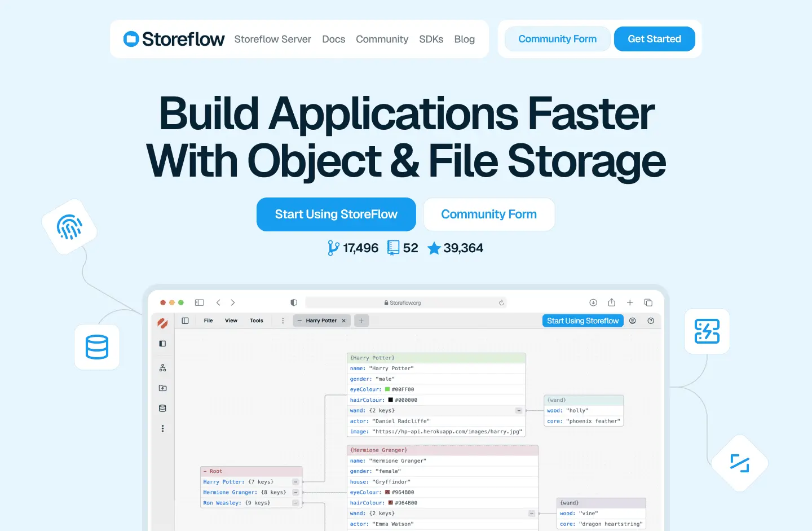Collapse Hermione Granger row in Root
Viewport: 812px width, 531px height.
click(x=295, y=493)
